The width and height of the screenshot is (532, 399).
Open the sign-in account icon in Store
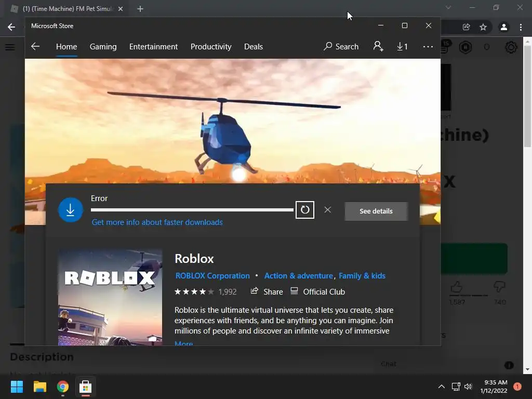pos(378,46)
